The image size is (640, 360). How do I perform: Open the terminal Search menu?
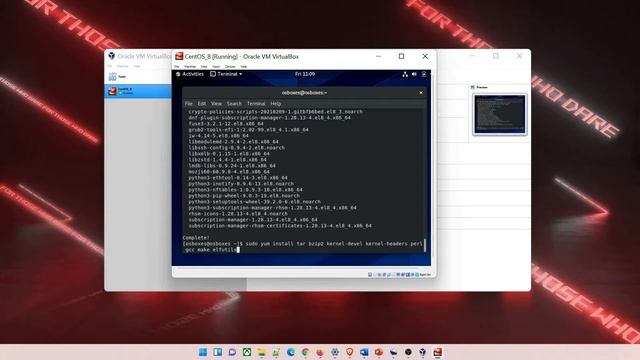pyautogui.click(x=234, y=104)
